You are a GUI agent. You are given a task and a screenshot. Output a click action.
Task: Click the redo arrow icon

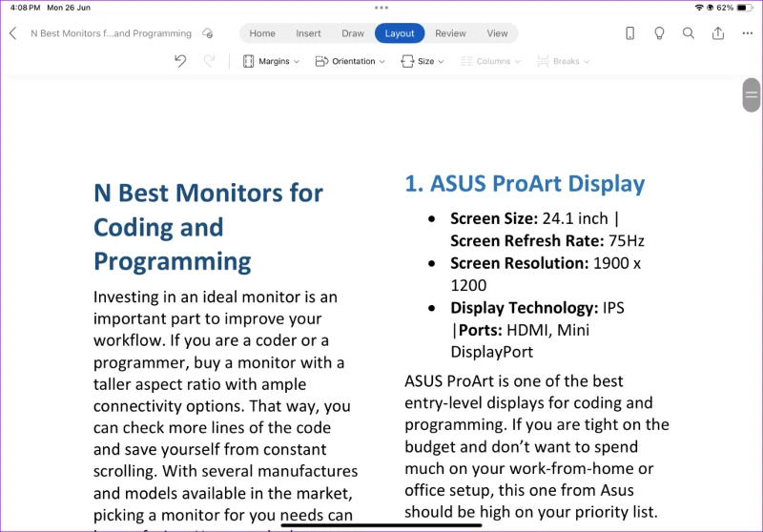pyautogui.click(x=209, y=61)
